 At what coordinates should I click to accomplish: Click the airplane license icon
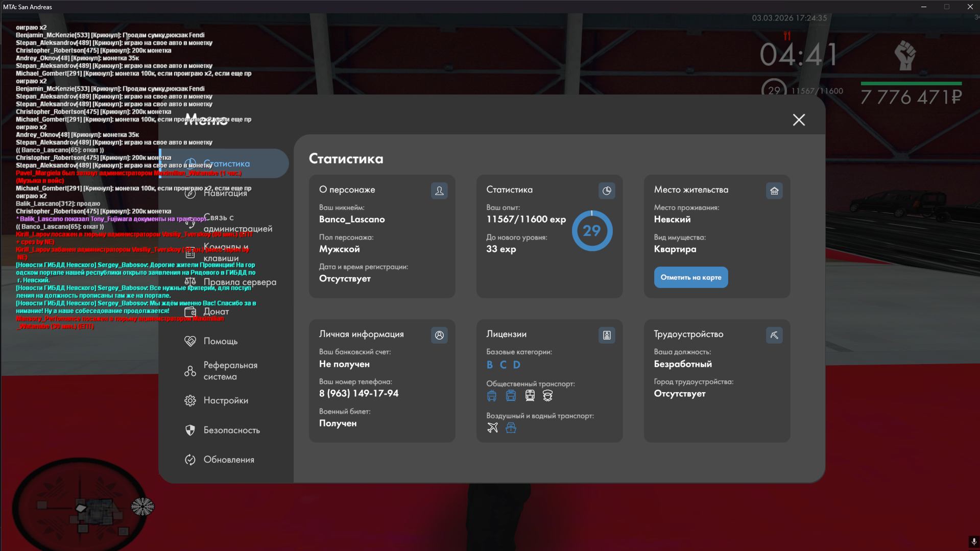[492, 428]
